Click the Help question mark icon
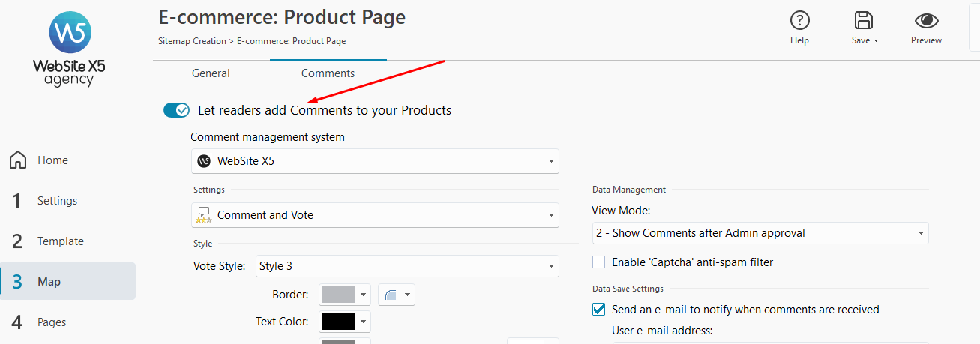980x344 pixels. (x=799, y=21)
